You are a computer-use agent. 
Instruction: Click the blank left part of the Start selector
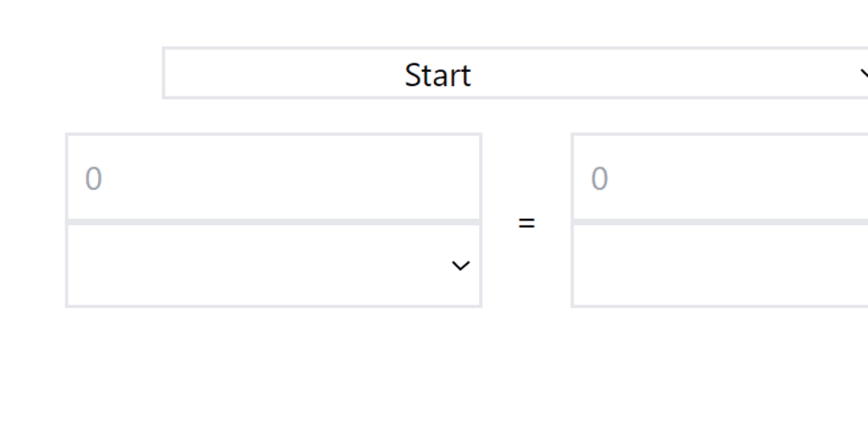[260, 74]
